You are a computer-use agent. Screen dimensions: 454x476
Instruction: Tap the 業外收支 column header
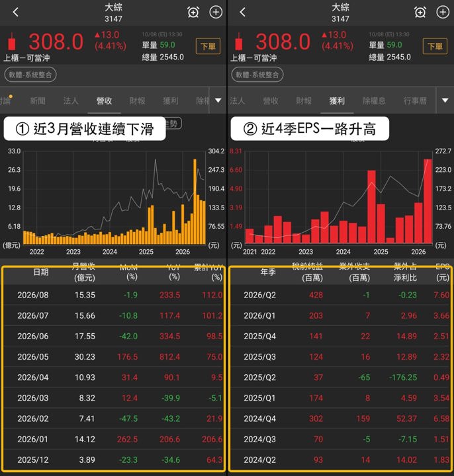point(355,272)
